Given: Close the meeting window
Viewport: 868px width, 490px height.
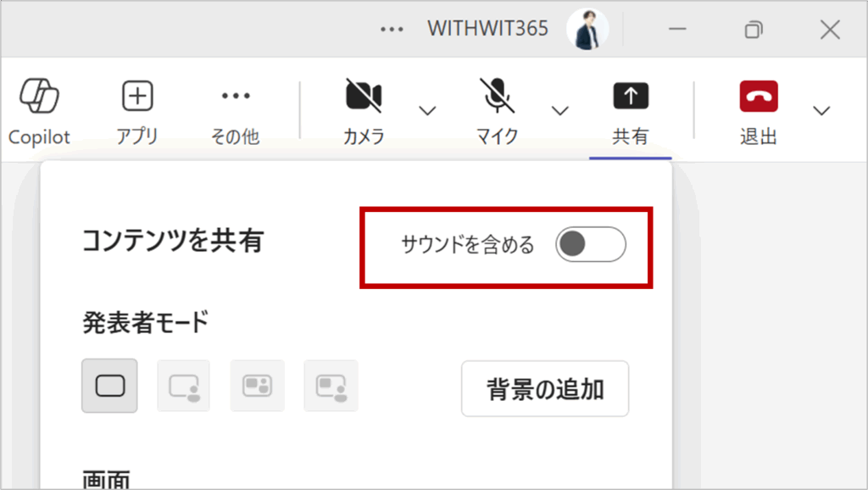Looking at the screenshot, I should [x=830, y=30].
